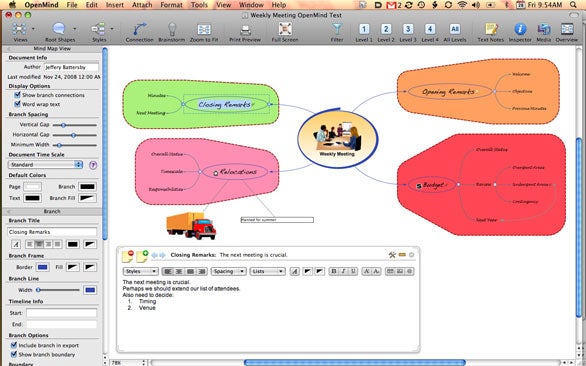
Task: Open the Document Time Scale Standard dropdown
Action: (x=45, y=164)
